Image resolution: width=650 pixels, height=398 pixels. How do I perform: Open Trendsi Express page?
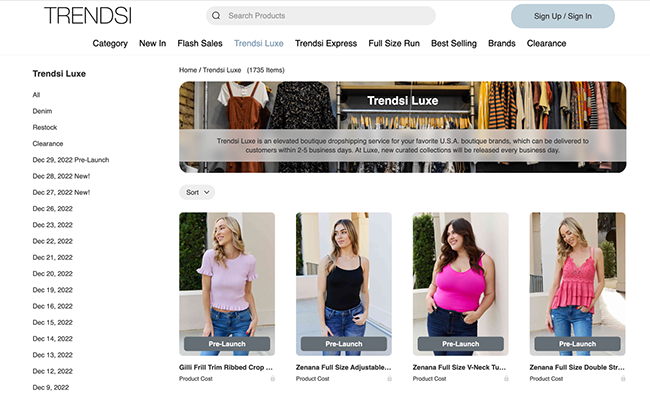coord(326,43)
